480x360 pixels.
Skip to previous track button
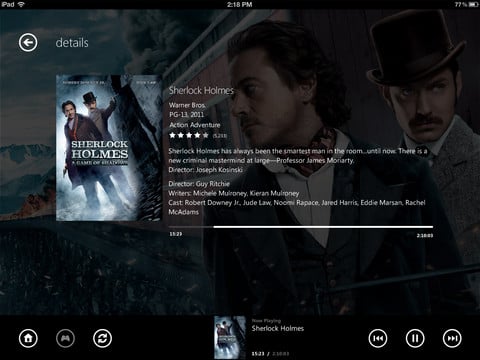378,338
